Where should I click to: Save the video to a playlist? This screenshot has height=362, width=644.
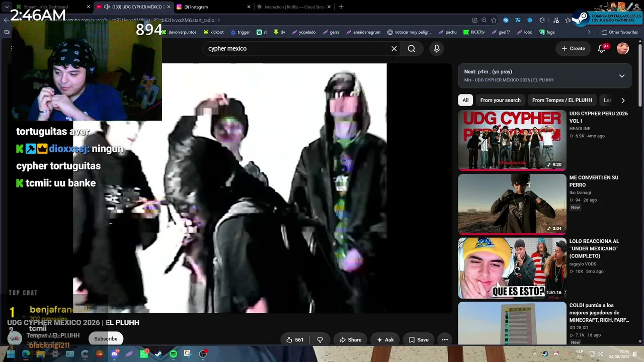419,340
